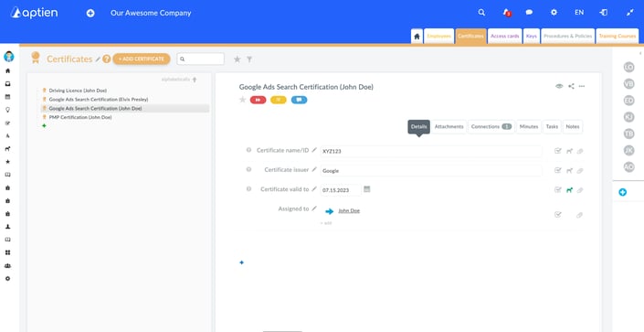Screen dimensions: 644x332
Task: Click the + ADD CERTIFICATE button
Action: pyautogui.click(x=142, y=59)
